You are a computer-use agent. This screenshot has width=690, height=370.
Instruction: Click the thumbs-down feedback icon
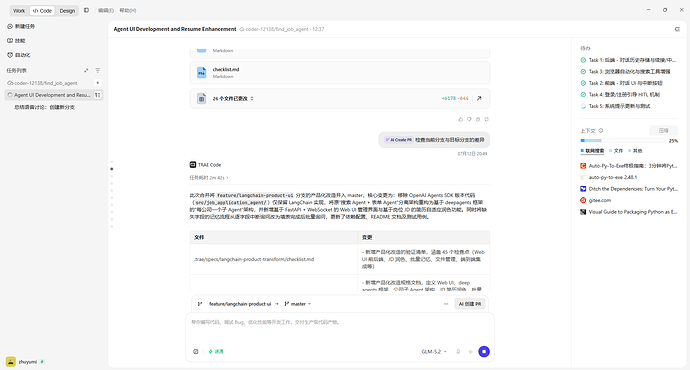[469, 119]
